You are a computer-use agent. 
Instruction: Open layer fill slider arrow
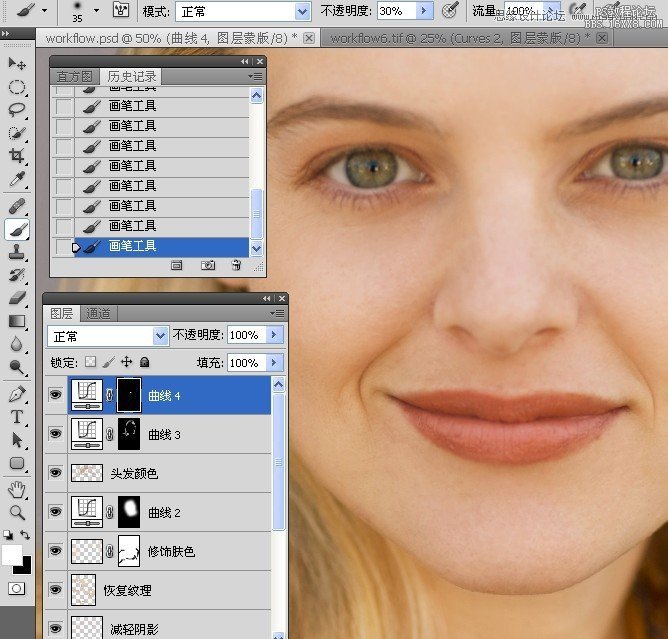(274, 363)
